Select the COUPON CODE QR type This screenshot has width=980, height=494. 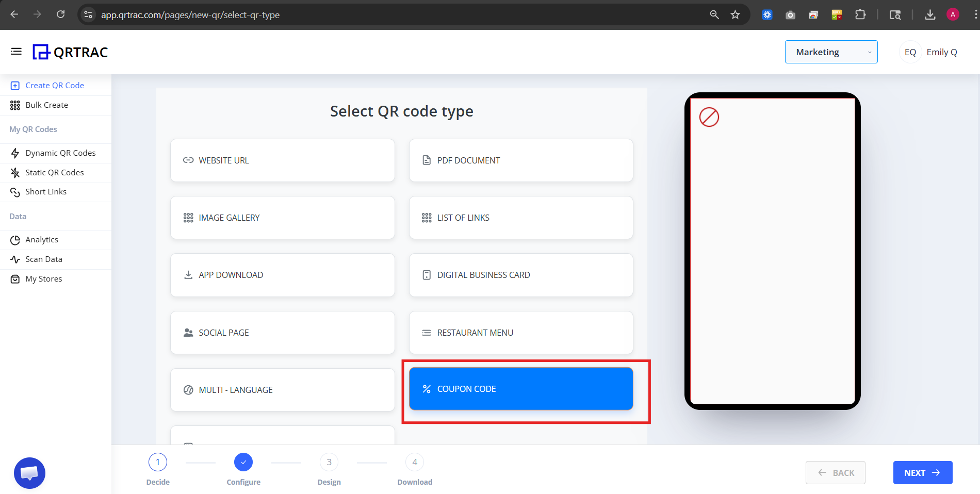coord(520,389)
